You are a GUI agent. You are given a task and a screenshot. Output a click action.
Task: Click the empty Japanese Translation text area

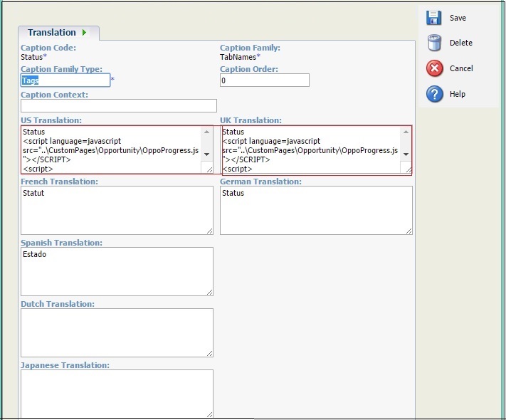pos(117,394)
